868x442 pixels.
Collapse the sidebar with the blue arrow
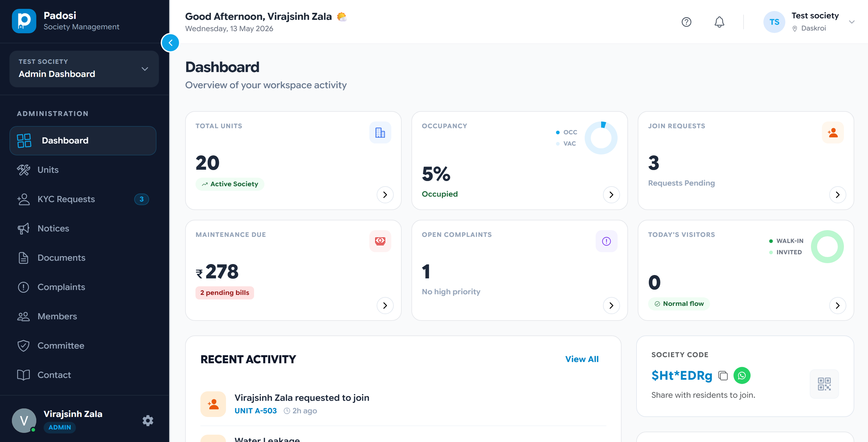[x=170, y=43]
